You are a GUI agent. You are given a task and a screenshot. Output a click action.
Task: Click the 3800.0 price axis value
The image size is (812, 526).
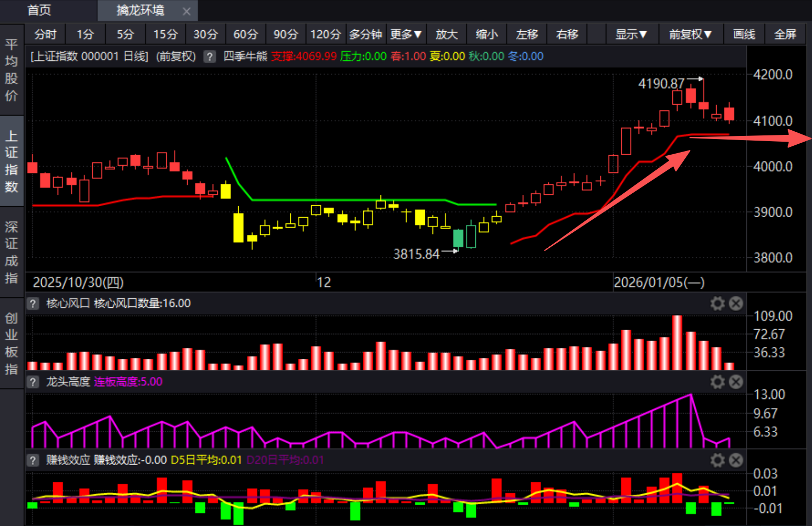coord(773,257)
